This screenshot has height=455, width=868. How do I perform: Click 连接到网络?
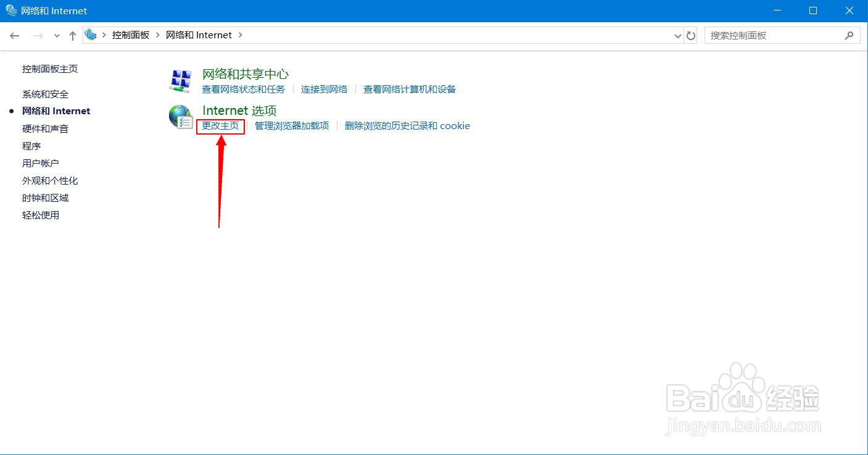324,89
